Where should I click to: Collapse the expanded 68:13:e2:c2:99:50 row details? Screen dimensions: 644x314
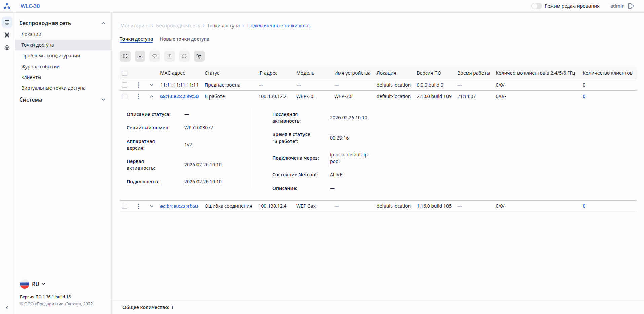click(x=152, y=96)
